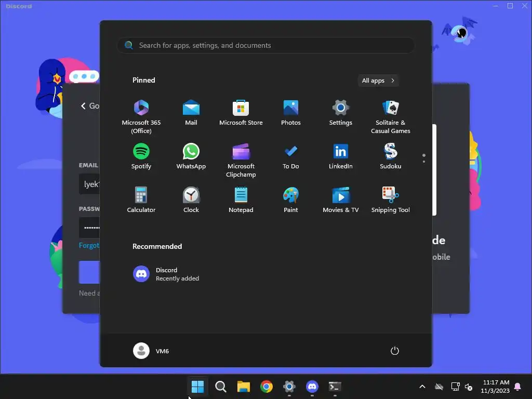Click the Power button in Start menu
The height and width of the screenshot is (399, 532).
(395, 351)
